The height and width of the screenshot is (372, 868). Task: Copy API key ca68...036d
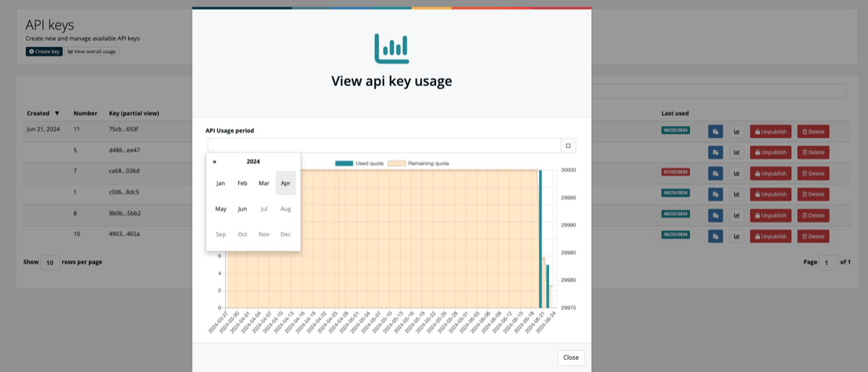[715, 174]
